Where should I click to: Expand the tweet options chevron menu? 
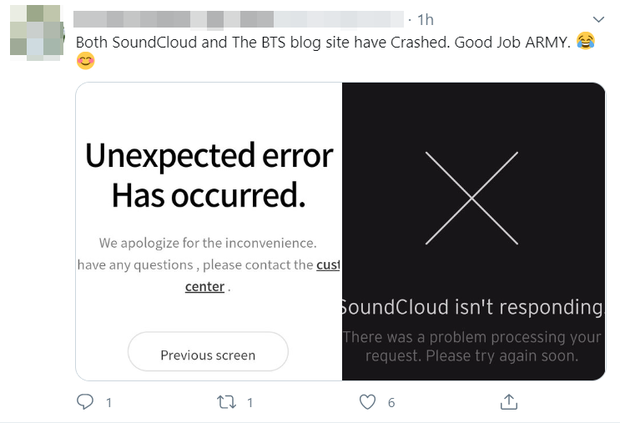pos(599,19)
